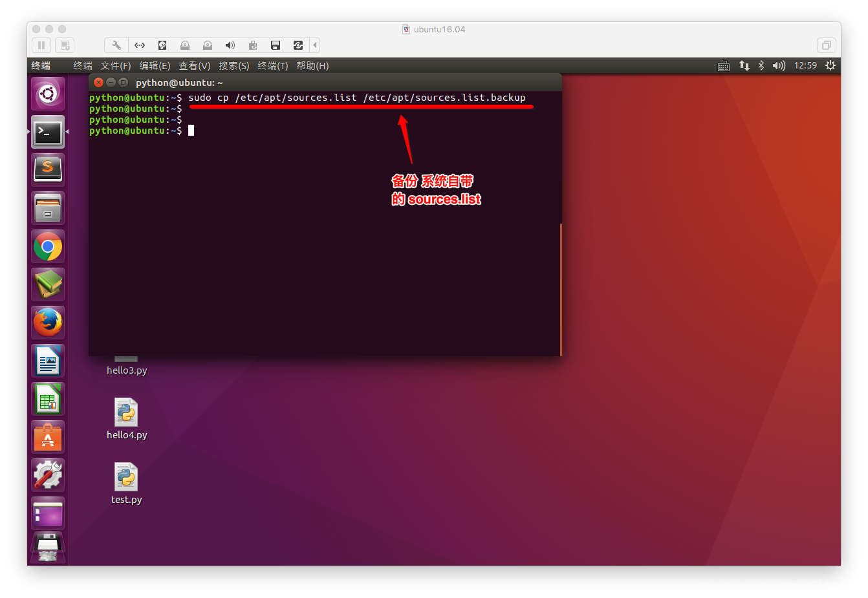Collapse the device toolbar arrow
This screenshot has width=868, height=598.
click(315, 45)
